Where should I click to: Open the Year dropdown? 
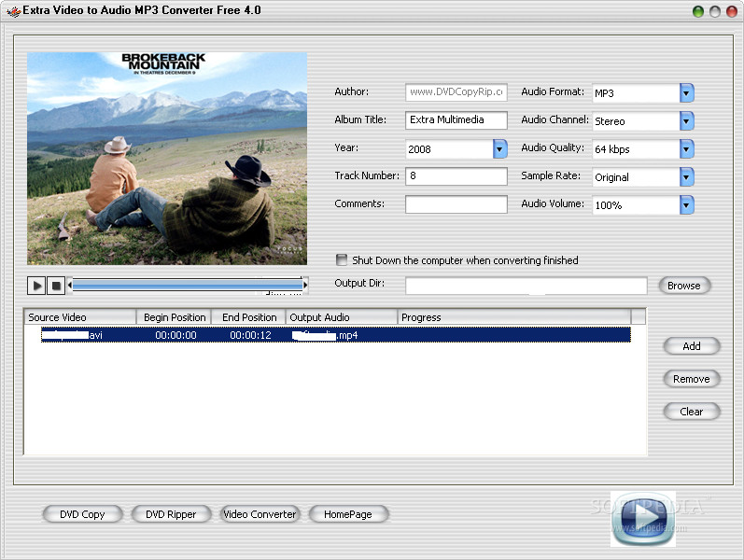click(x=499, y=149)
